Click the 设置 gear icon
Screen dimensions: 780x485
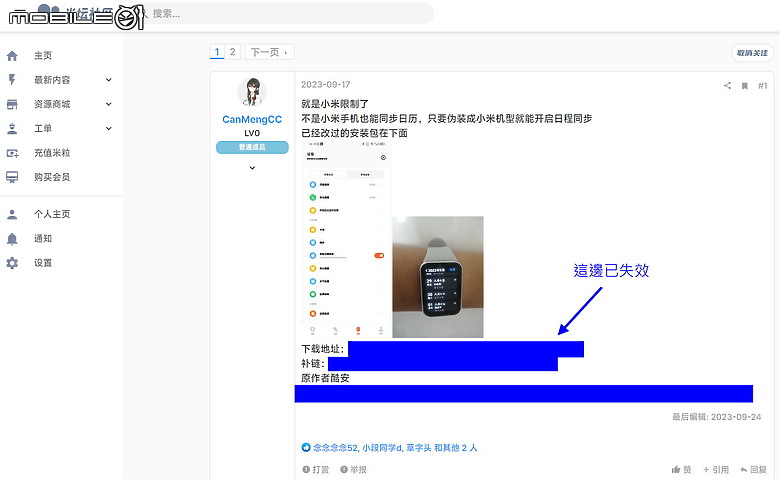pos(12,263)
